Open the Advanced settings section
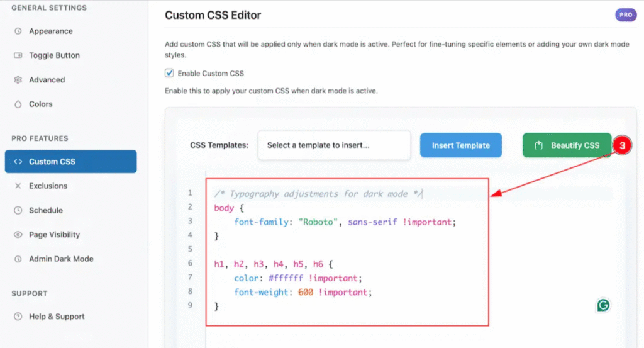This screenshot has height=348, width=644. pos(47,80)
